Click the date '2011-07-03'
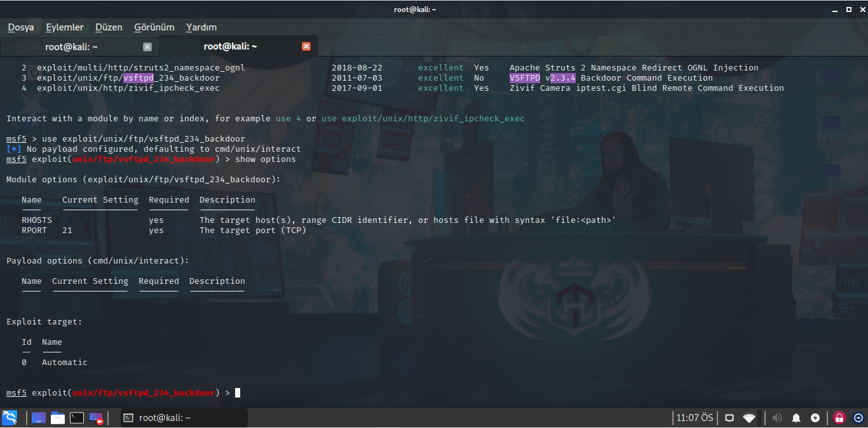The height and width of the screenshot is (428, 868). pos(357,78)
